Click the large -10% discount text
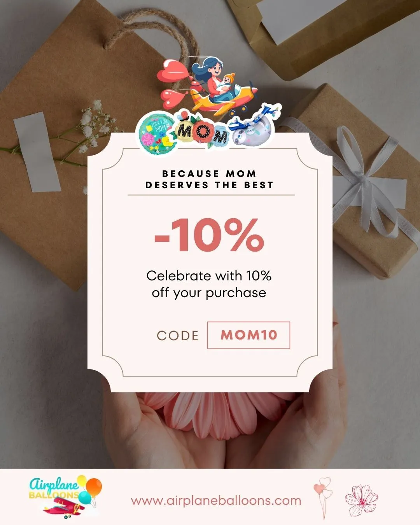This screenshot has width=420, height=525. point(209,235)
